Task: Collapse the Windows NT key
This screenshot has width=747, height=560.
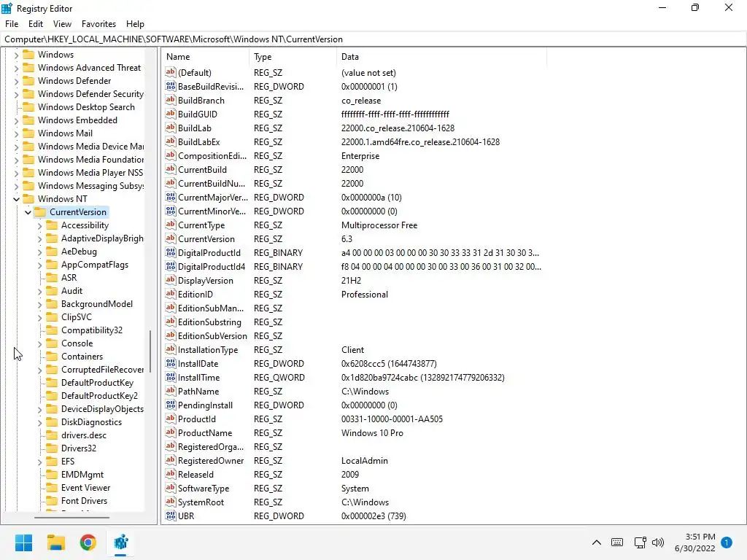Action: [x=16, y=199]
